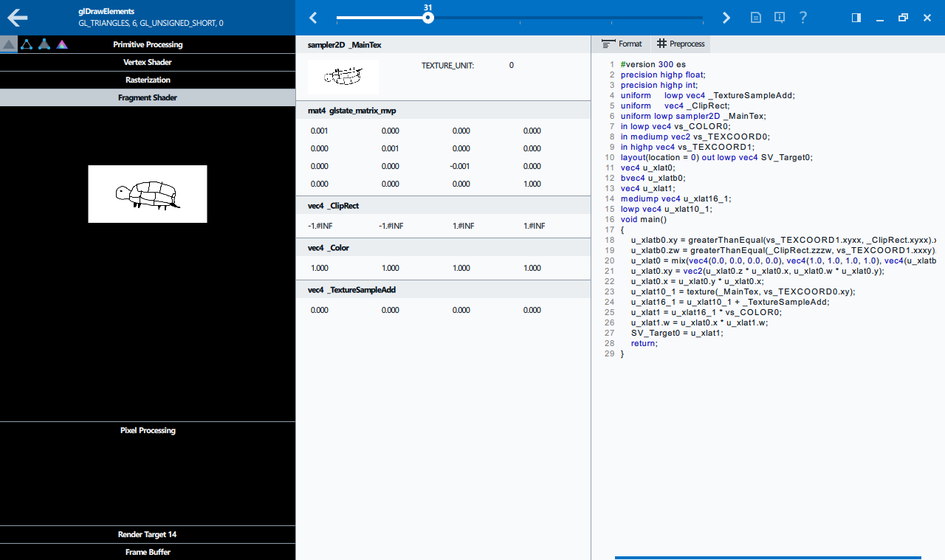Click the draw call slider handle at 31

coord(428,18)
